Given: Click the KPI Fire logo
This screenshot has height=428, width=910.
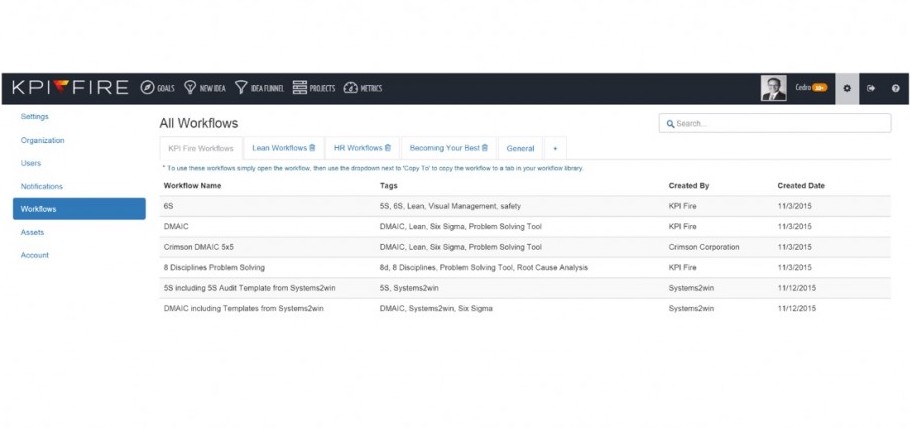Looking at the screenshot, I should tap(70, 88).
